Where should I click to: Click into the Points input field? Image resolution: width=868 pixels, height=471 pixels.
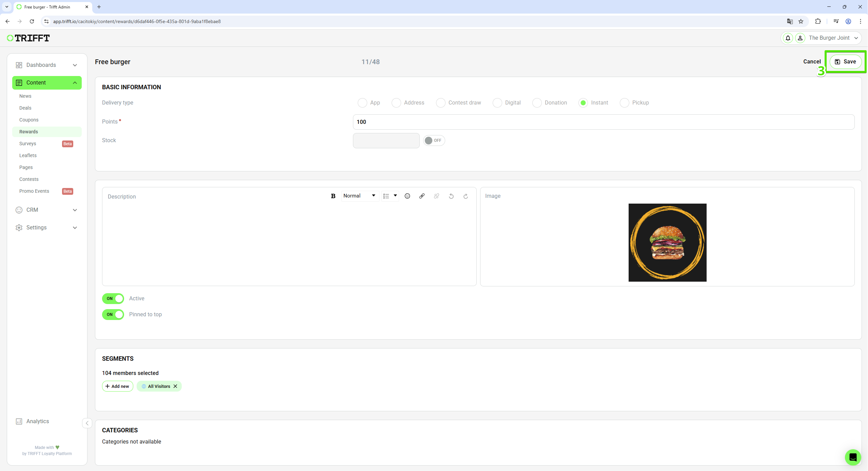(604, 122)
